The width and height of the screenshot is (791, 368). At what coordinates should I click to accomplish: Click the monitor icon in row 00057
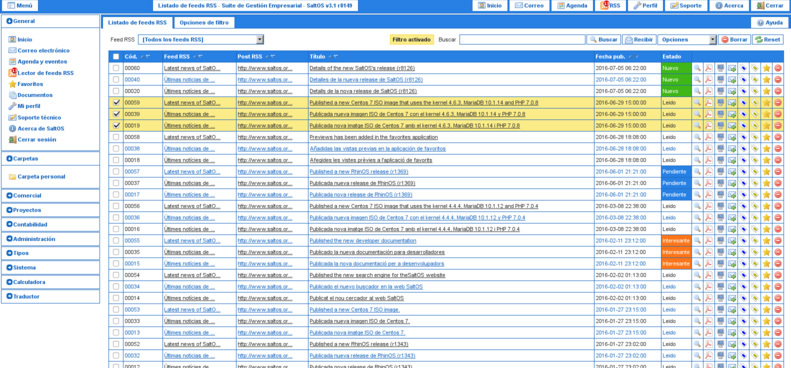720,172
